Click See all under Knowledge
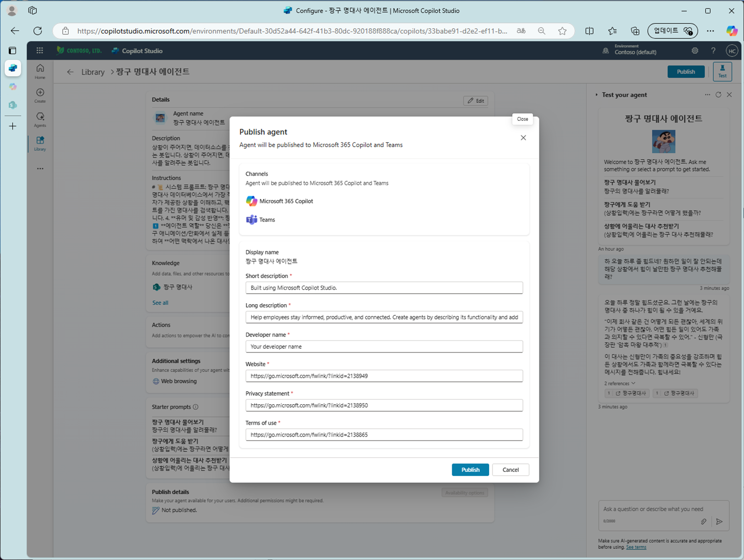This screenshot has height=560, width=744. tap(160, 303)
